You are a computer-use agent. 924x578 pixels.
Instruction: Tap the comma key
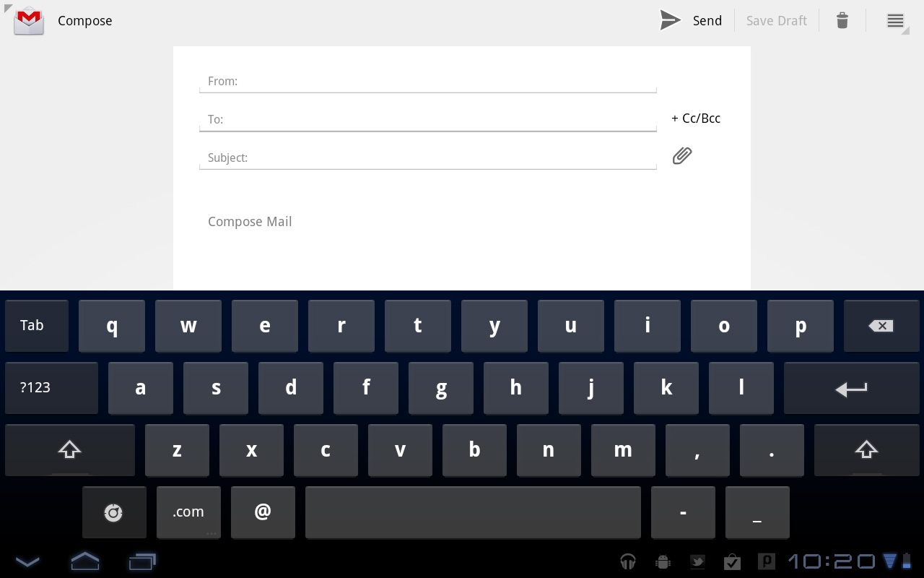point(697,450)
